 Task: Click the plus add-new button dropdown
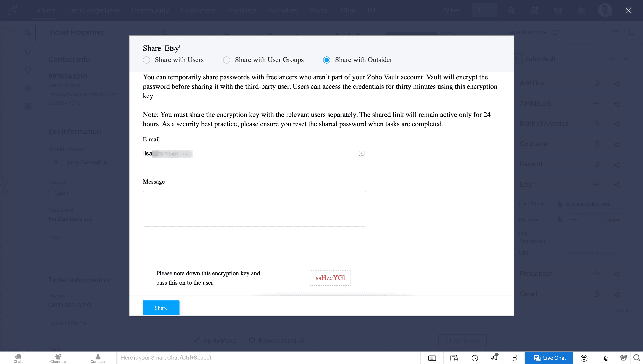(x=485, y=10)
